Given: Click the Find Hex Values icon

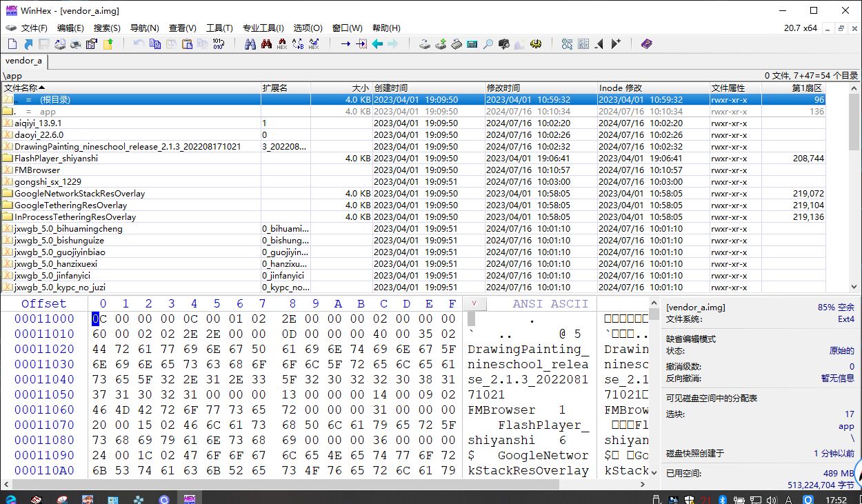Looking at the screenshot, I should coord(281,44).
